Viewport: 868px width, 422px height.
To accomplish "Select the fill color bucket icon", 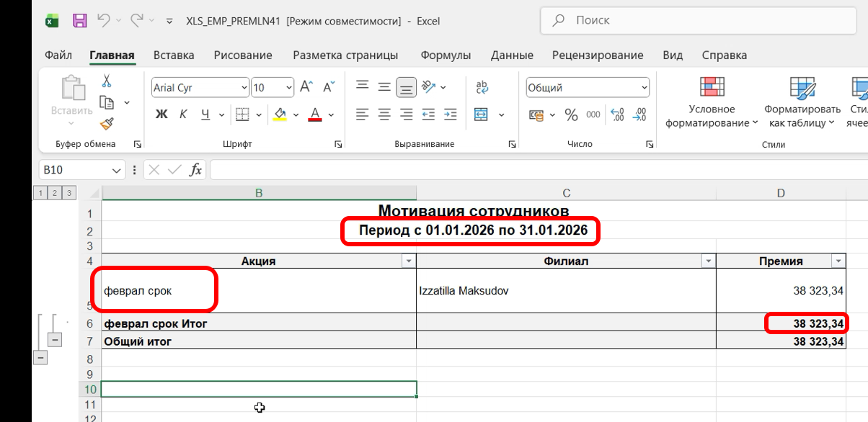I will pos(280,114).
